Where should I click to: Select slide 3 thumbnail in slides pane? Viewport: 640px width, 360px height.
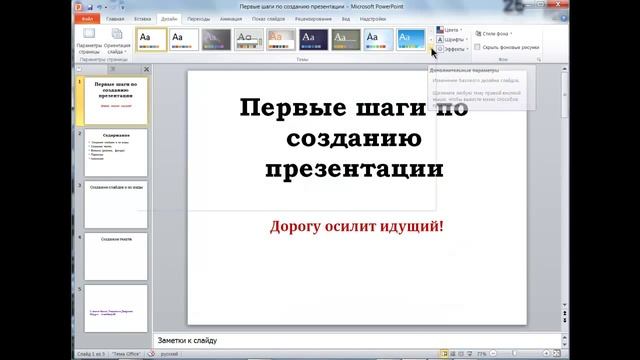[x=116, y=204]
